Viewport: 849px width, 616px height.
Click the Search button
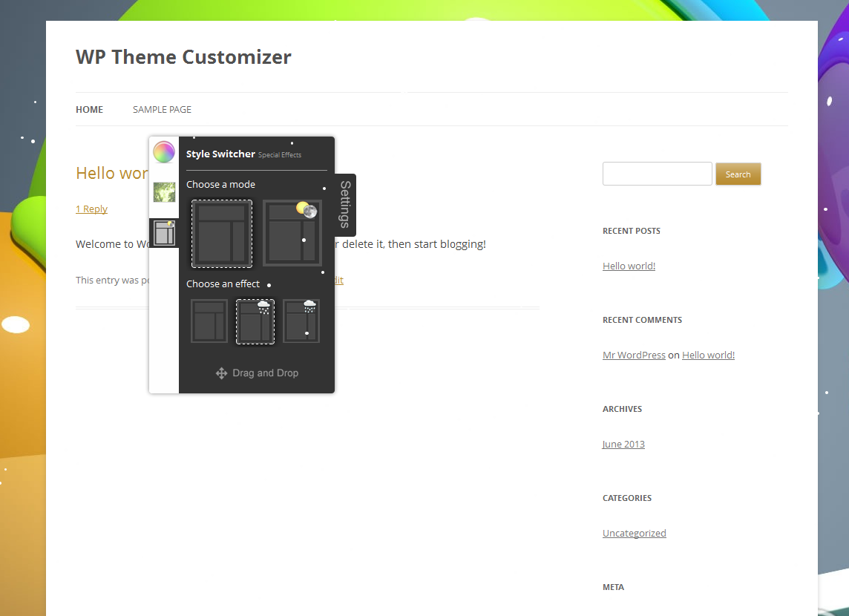pyautogui.click(x=738, y=174)
